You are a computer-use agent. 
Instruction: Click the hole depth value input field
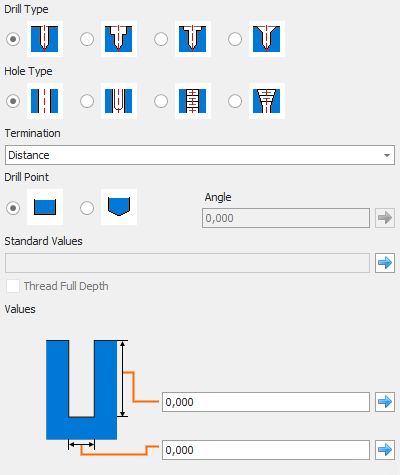point(266,402)
